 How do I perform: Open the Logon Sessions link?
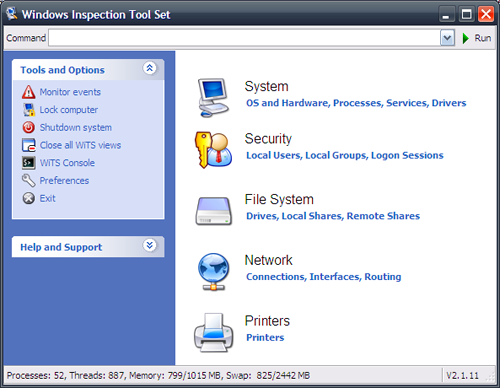point(407,155)
